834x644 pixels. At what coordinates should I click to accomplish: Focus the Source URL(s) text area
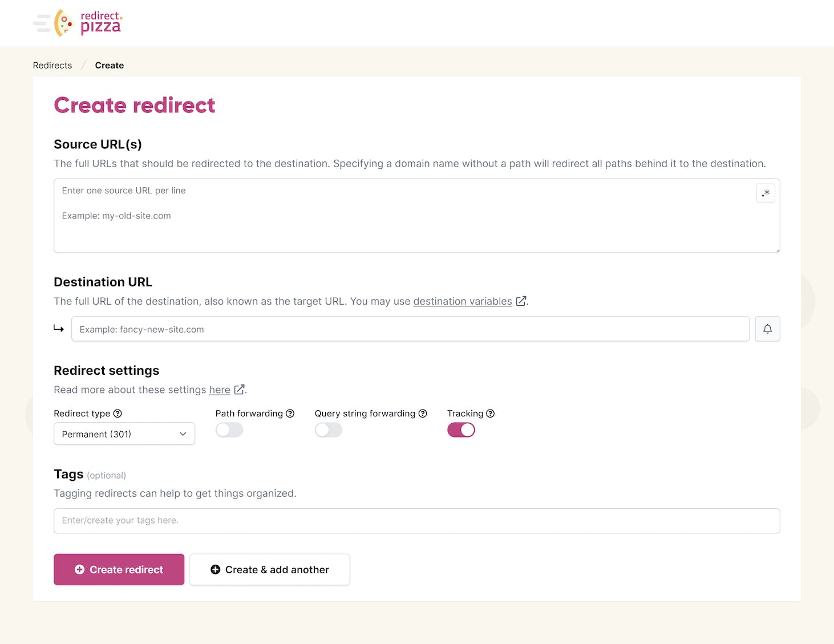pyautogui.click(x=416, y=216)
